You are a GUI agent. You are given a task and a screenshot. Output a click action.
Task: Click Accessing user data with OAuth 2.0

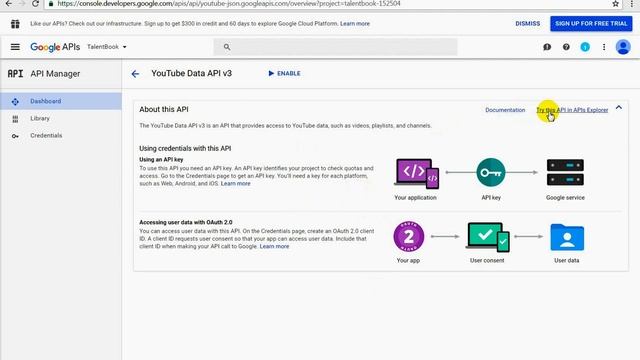186,222
